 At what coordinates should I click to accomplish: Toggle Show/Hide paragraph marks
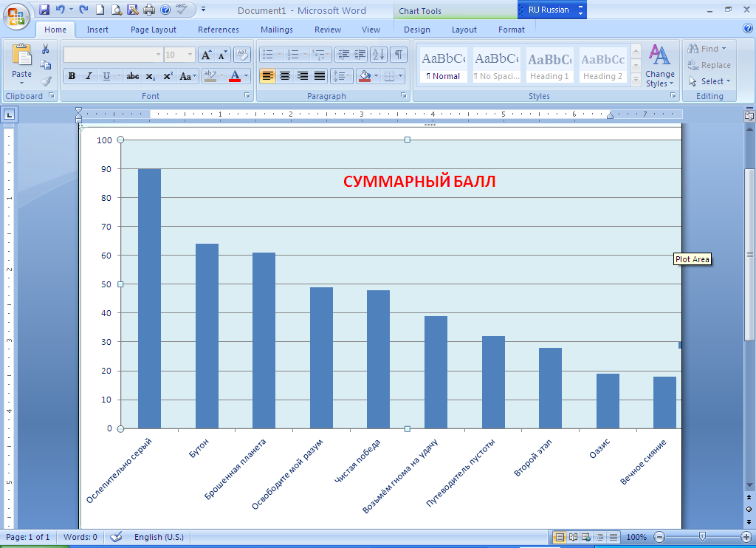(399, 55)
